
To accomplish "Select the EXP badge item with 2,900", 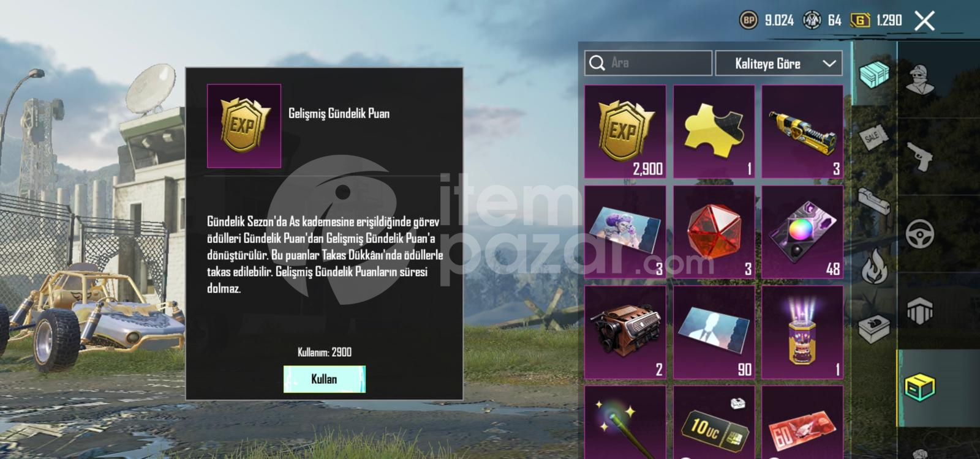I will 625,132.
